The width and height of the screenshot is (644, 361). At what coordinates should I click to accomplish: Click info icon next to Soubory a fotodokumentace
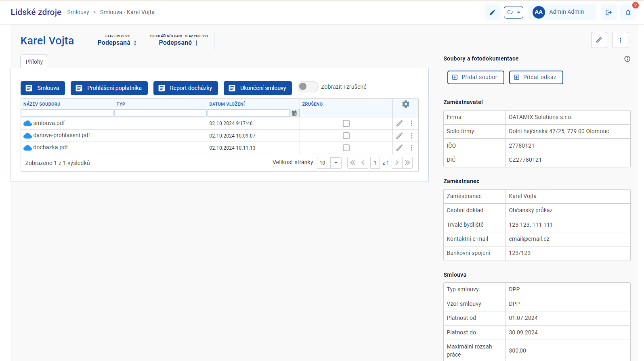[627, 59]
